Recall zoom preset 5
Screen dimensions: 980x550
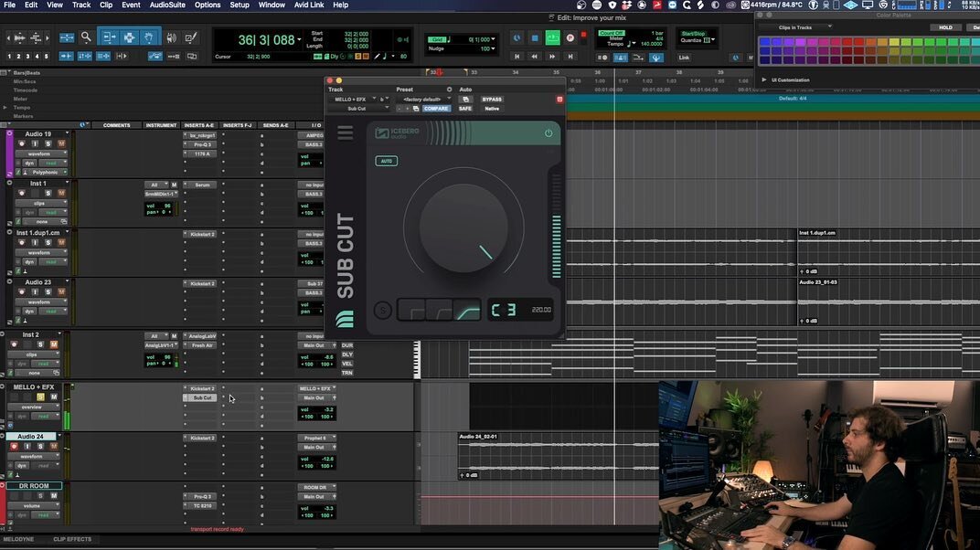click(x=47, y=56)
